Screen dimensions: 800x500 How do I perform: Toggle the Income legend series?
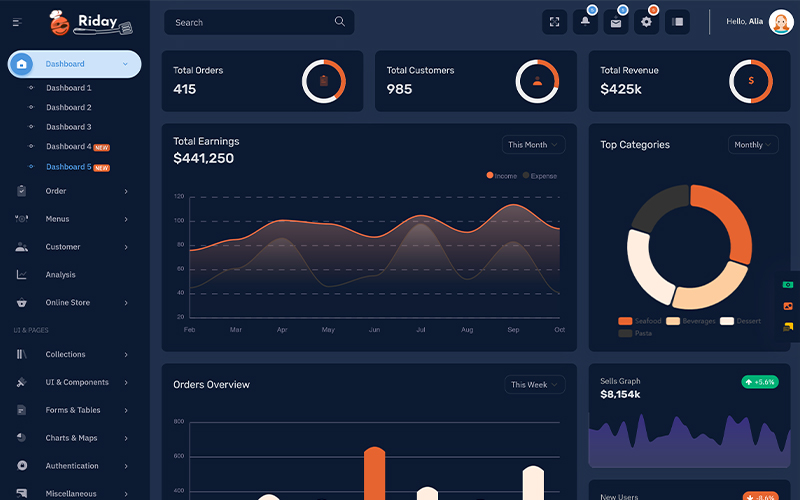[502, 176]
